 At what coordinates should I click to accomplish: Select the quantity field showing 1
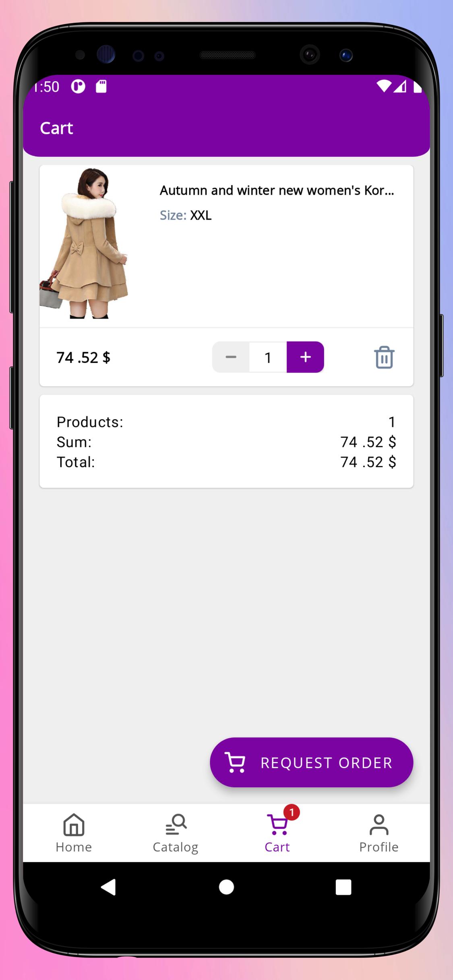(x=268, y=357)
